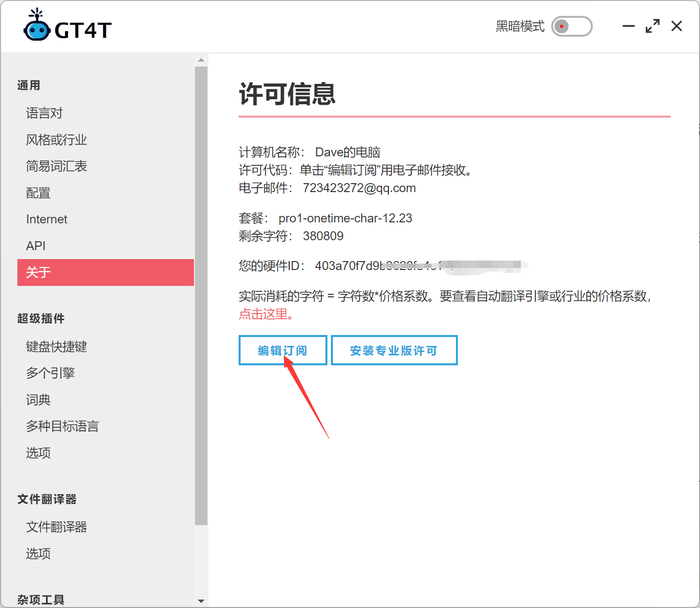Click the 编辑订阅 button
The width and height of the screenshot is (700, 608).
click(283, 350)
